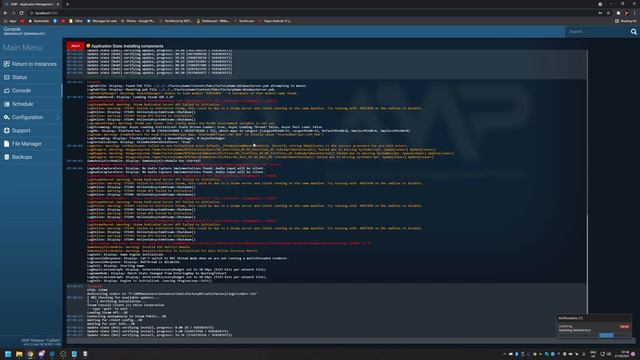Image resolution: width=640 pixels, height=360 pixels.
Task: Click the Backups icon in the sidebar
Action: 7,157
